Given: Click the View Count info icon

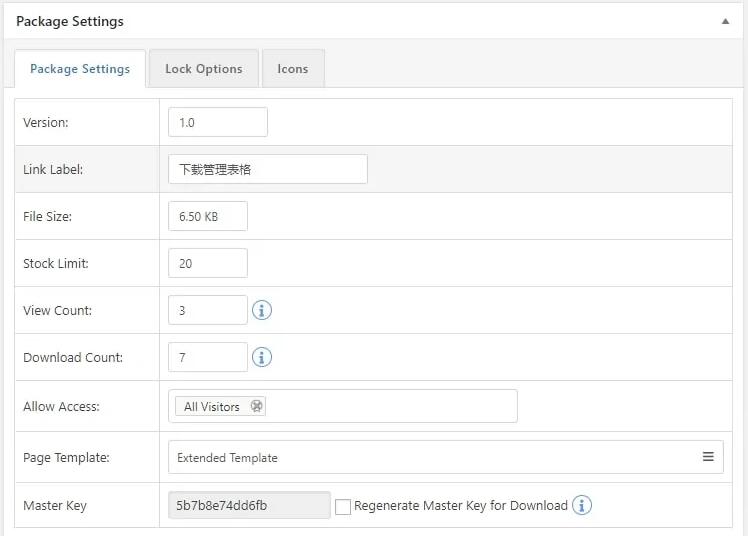Looking at the screenshot, I should [x=261, y=310].
